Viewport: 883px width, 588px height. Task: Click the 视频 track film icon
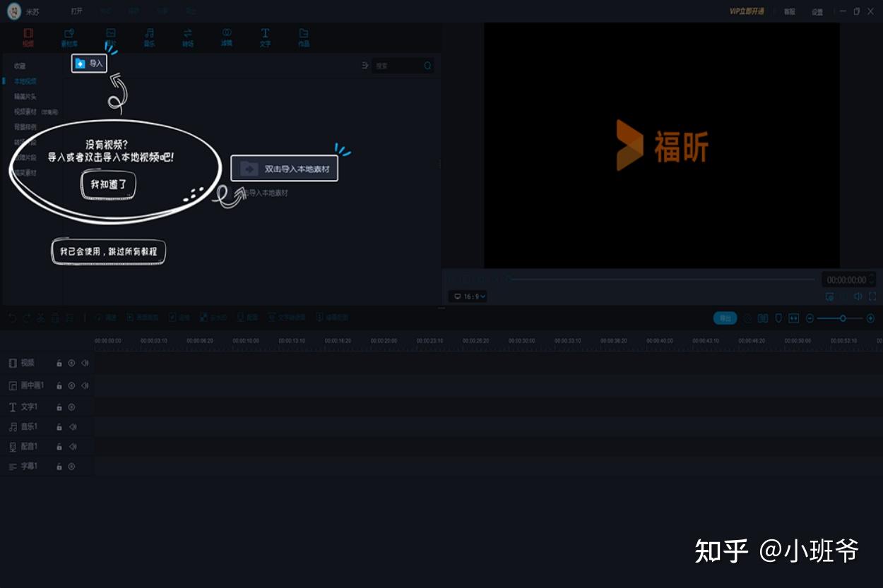click(x=13, y=363)
